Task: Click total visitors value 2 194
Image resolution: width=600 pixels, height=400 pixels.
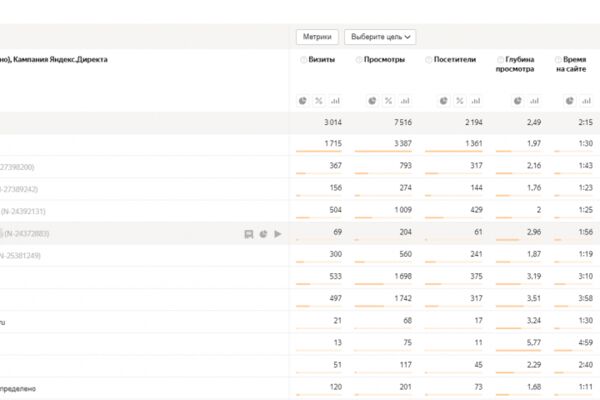Action: 474,122
